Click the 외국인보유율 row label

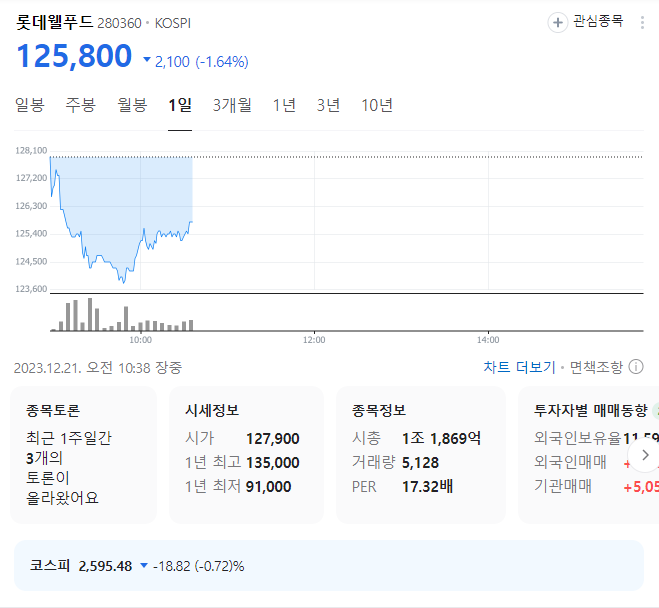click(x=577, y=438)
